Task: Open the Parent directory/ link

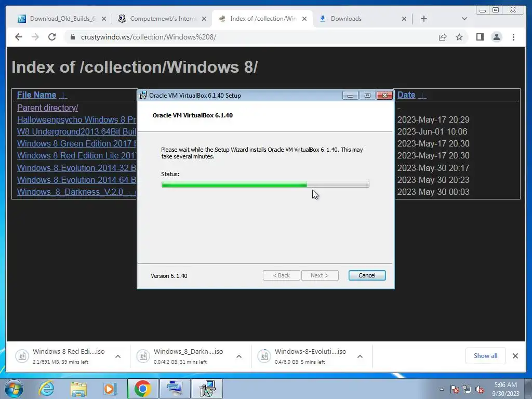Action: (47, 108)
